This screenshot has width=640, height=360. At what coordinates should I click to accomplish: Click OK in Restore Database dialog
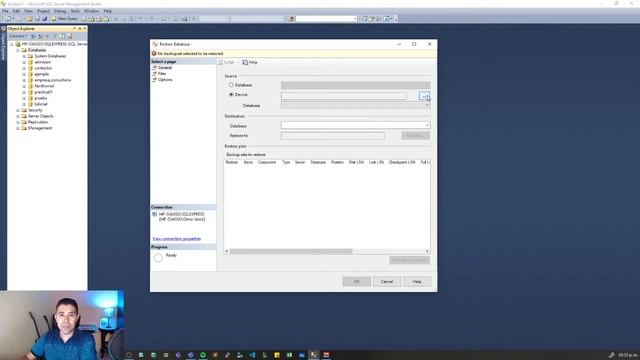pyautogui.click(x=357, y=282)
